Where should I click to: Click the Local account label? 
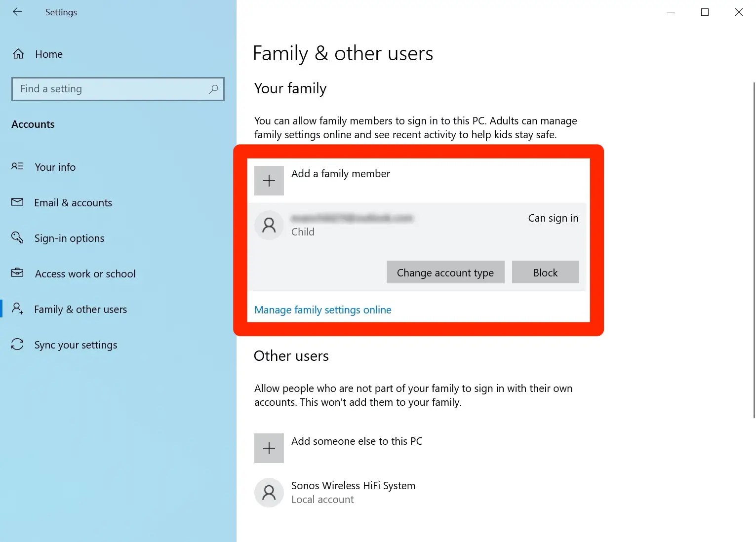pyautogui.click(x=322, y=499)
